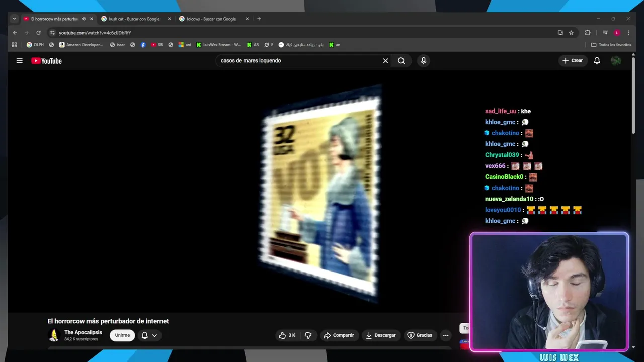Bookmark this page with the star icon
This screenshot has width=644, height=362.
pyautogui.click(x=571, y=33)
